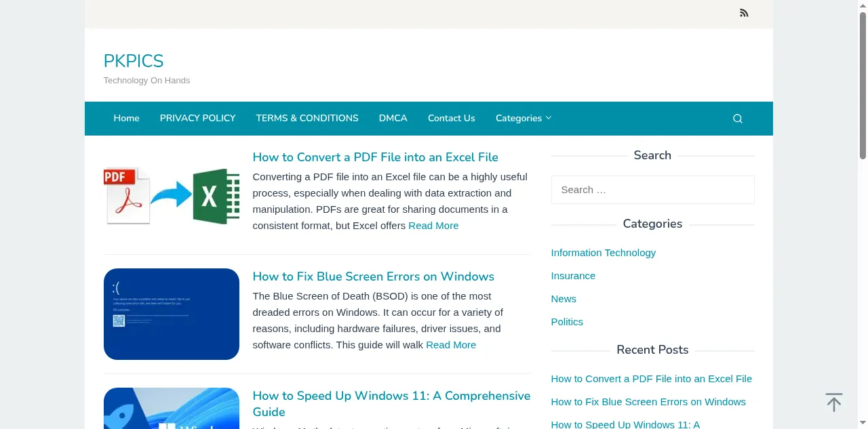This screenshot has height=429, width=868.
Task: Click the Technology On Hands tagline
Action: [146, 80]
